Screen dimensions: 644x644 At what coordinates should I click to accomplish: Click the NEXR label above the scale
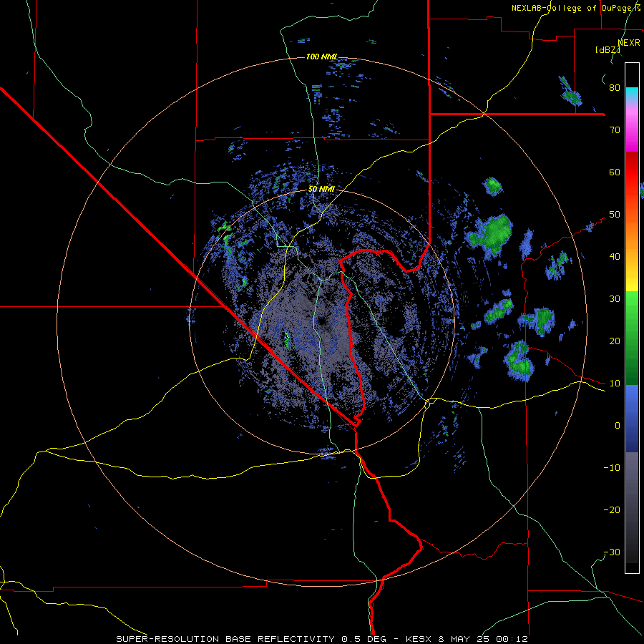pos(629,43)
